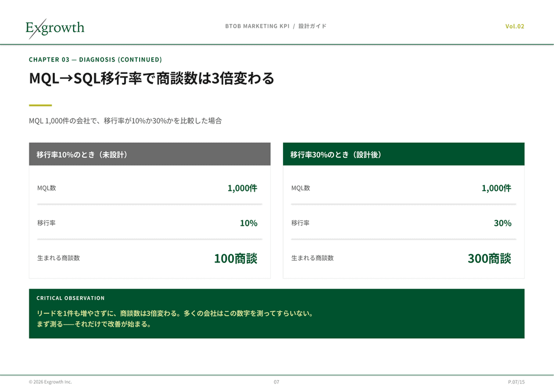Screen dimensions: 554x392
Task: Click the '300商談' value
Action: tap(489, 258)
